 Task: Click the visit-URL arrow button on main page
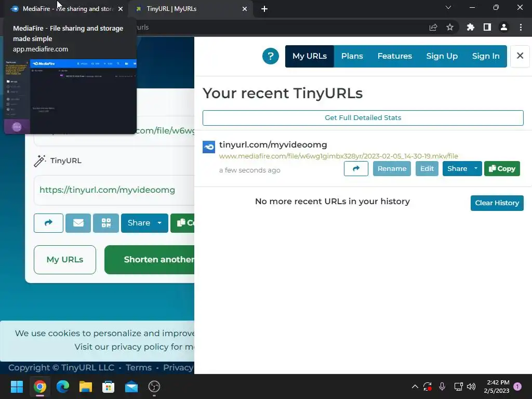48,223
